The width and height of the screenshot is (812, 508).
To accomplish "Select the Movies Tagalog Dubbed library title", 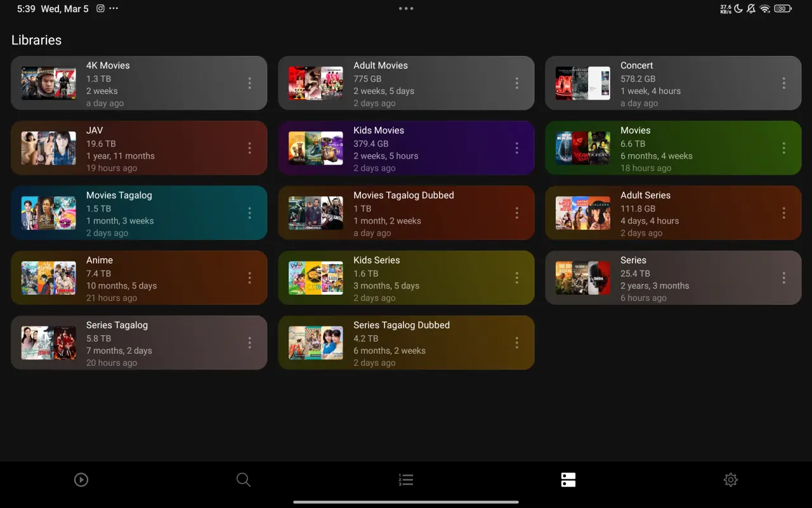I will (403, 195).
